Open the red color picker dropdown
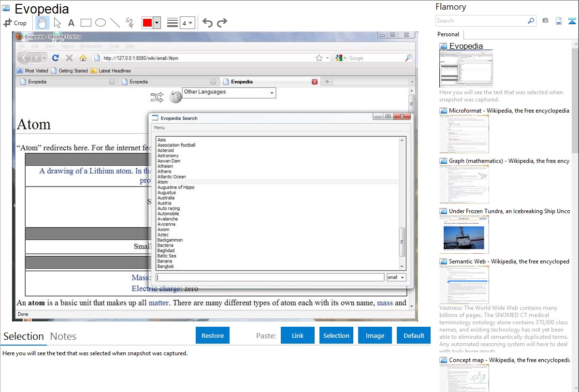This screenshot has height=392, width=579. 156,23
